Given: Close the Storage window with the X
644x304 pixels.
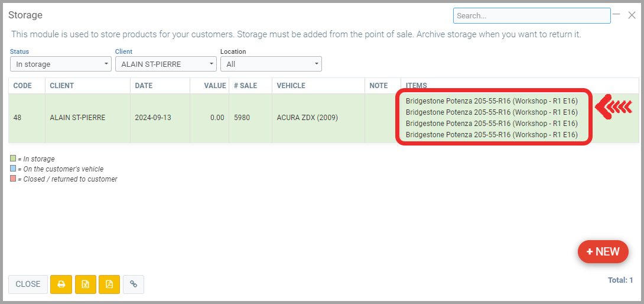Looking at the screenshot, I should click(632, 15).
